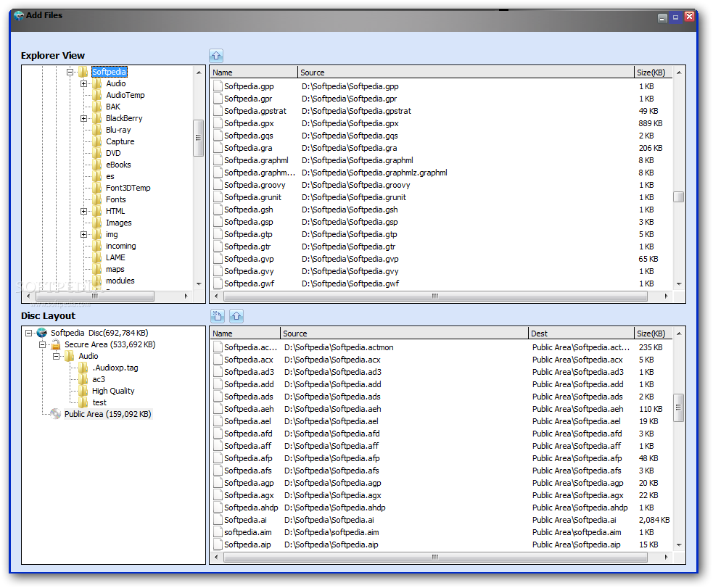Collapse the Audio node in Disc Layout

56,356
